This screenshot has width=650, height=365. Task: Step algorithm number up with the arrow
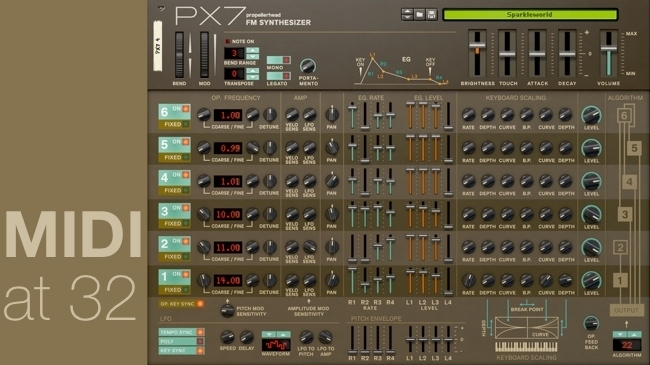(634, 334)
